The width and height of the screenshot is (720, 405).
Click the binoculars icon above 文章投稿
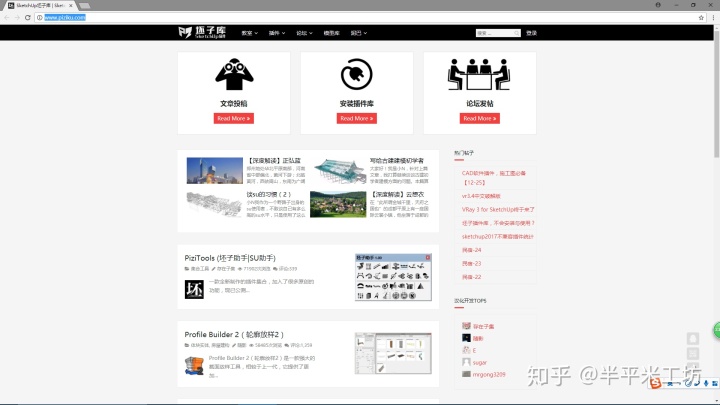(x=234, y=74)
